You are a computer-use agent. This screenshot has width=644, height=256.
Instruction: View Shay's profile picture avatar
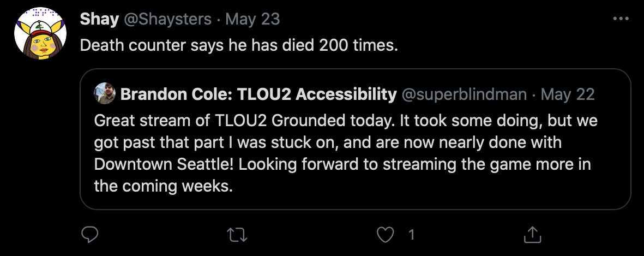[x=40, y=33]
